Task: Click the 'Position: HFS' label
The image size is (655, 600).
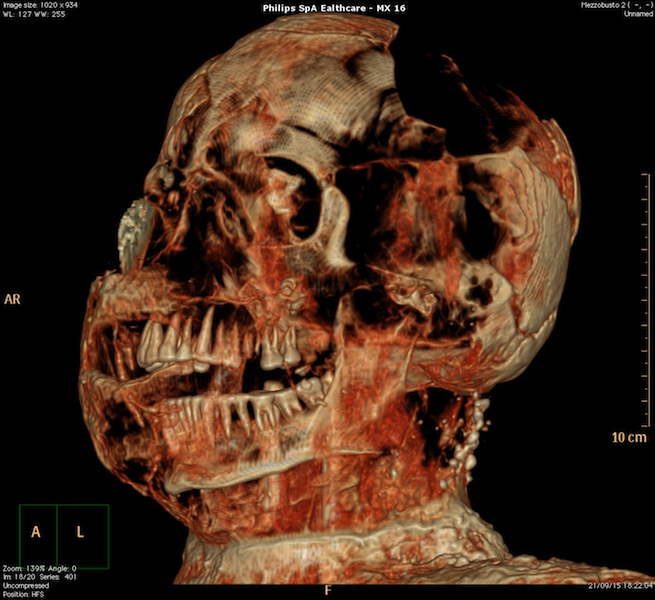Action: [x=24, y=594]
